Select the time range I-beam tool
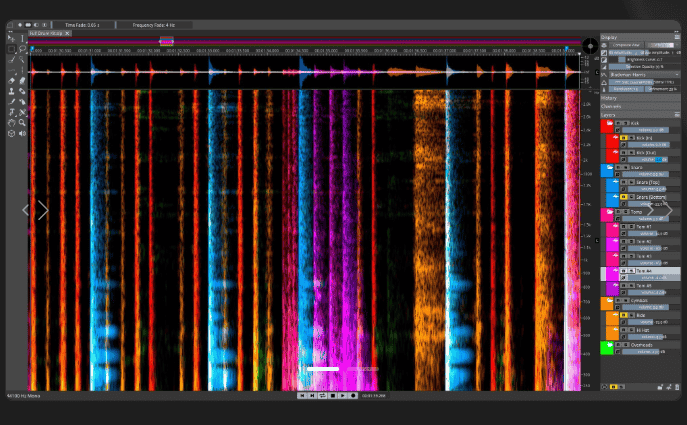The image size is (687, 425). tap(22, 39)
